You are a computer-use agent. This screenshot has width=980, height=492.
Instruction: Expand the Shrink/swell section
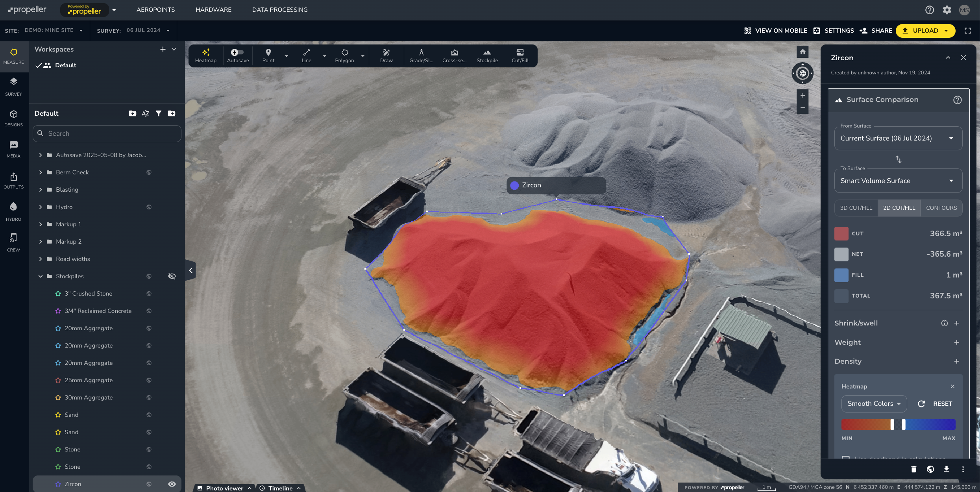tap(956, 323)
